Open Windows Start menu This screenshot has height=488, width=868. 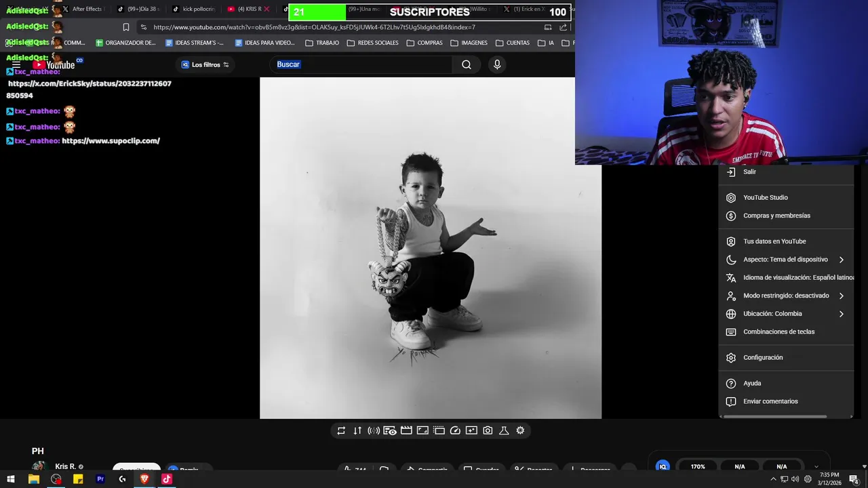click(x=12, y=479)
